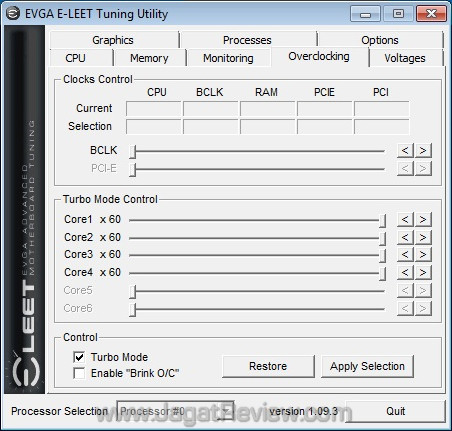Image resolution: width=452 pixels, height=431 pixels.
Task: Minimize the E-LEET window
Action: [365, 14]
